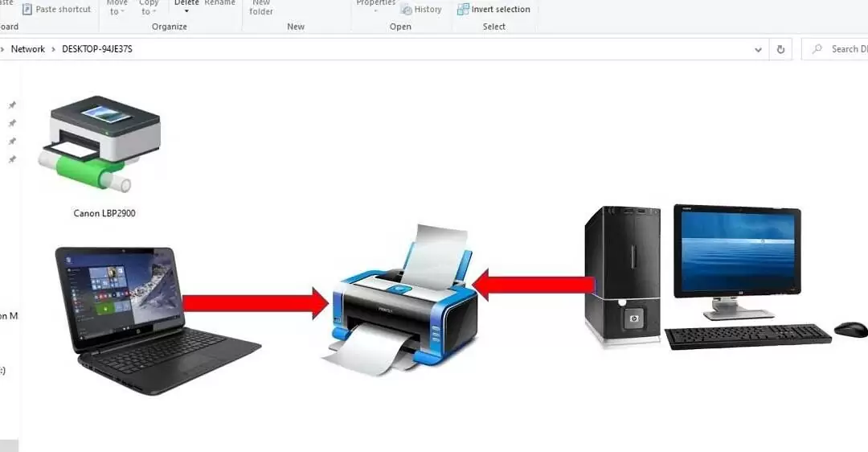The width and height of the screenshot is (868, 452).
Task: Open the Delete options dropdown arrow
Action: coord(186,12)
